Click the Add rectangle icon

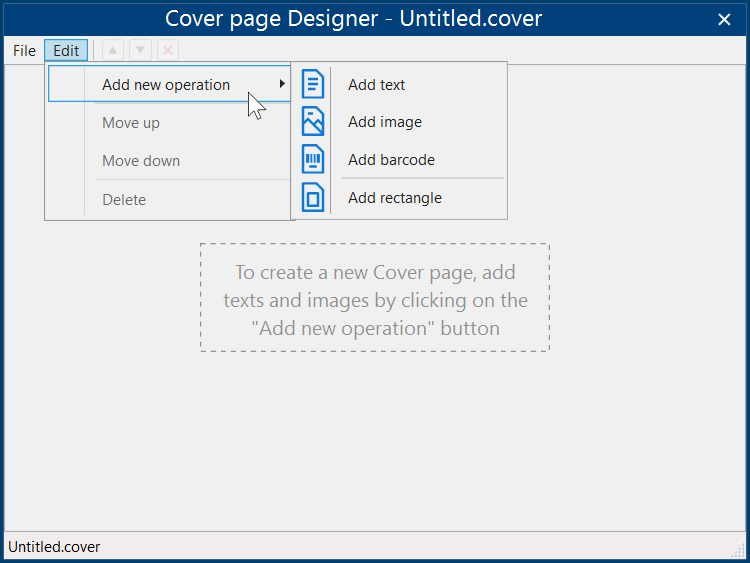tap(313, 197)
